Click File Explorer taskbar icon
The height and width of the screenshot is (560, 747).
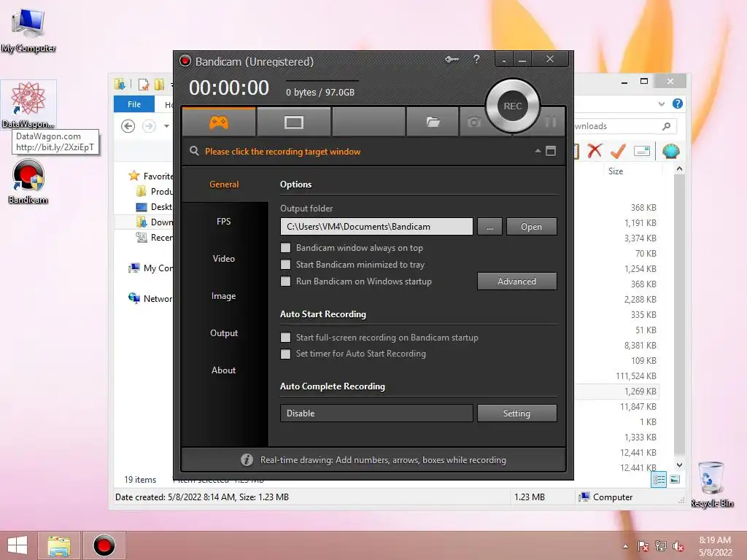click(58, 545)
